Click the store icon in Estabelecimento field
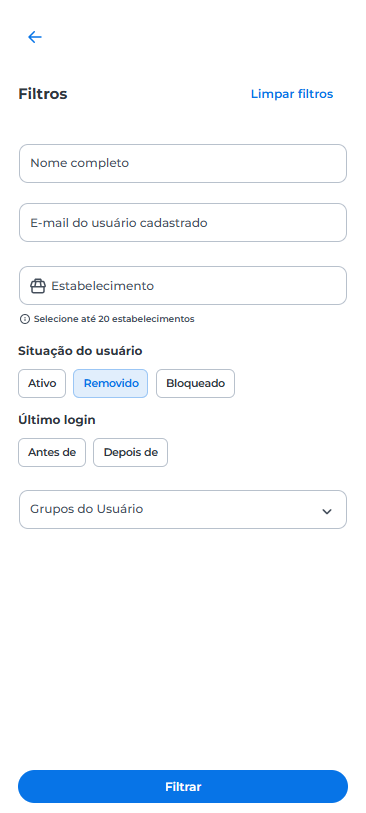The image size is (366, 813). (x=38, y=286)
